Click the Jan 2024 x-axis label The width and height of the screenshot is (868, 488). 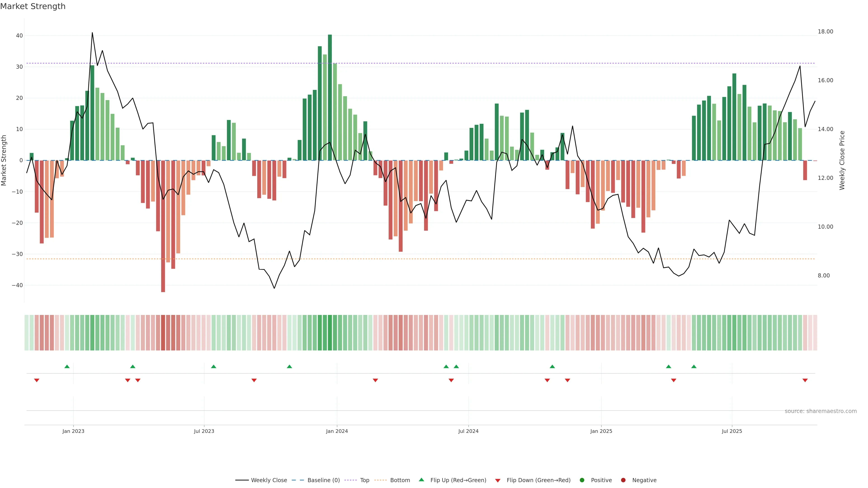(337, 431)
